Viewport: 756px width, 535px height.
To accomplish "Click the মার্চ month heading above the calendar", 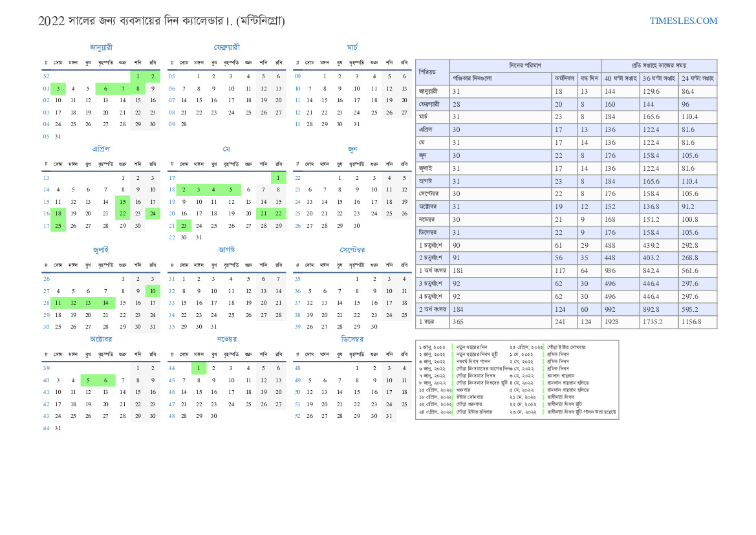I will [x=352, y=47].
